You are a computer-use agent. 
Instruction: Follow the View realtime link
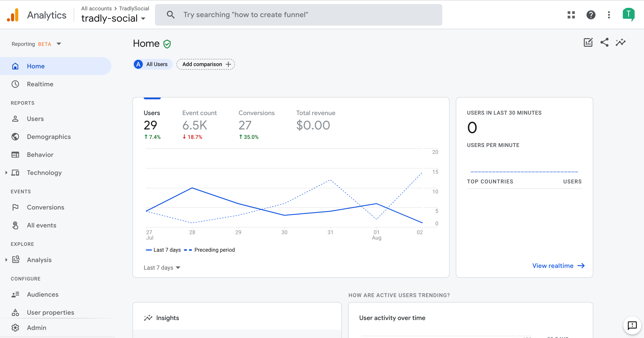[558, 266]
